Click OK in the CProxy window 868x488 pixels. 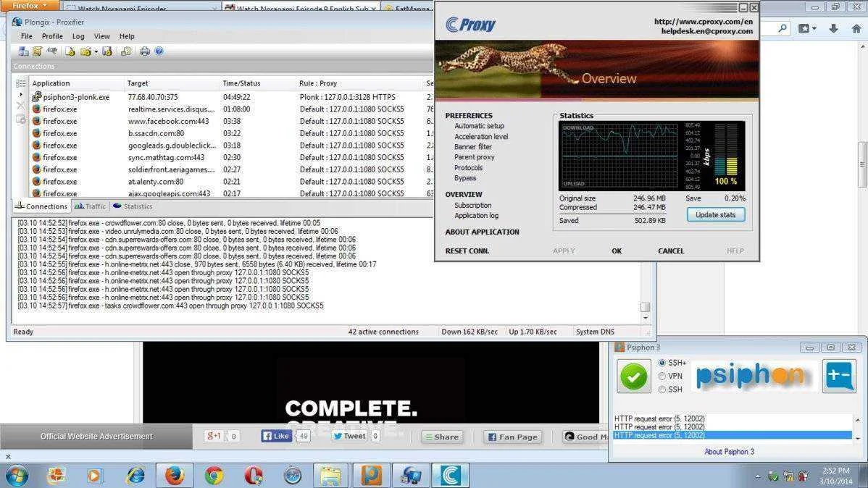(x=617, y=251)
